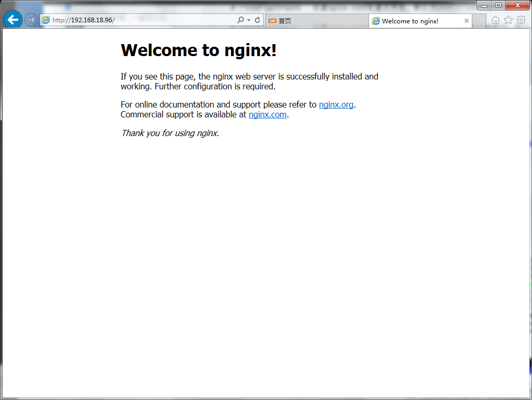Click the text 'Thank you for using nginx.'

coord(170,133)
